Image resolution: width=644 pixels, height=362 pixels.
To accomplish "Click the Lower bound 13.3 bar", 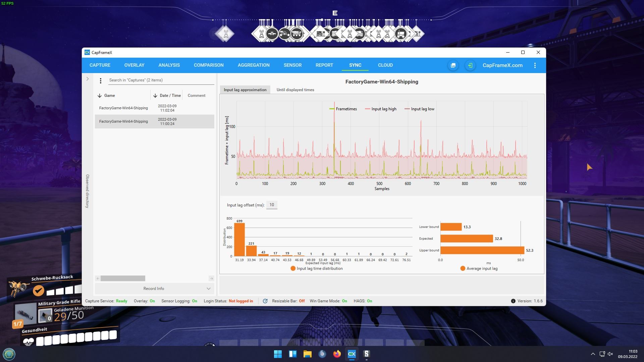I will point(451,227).
